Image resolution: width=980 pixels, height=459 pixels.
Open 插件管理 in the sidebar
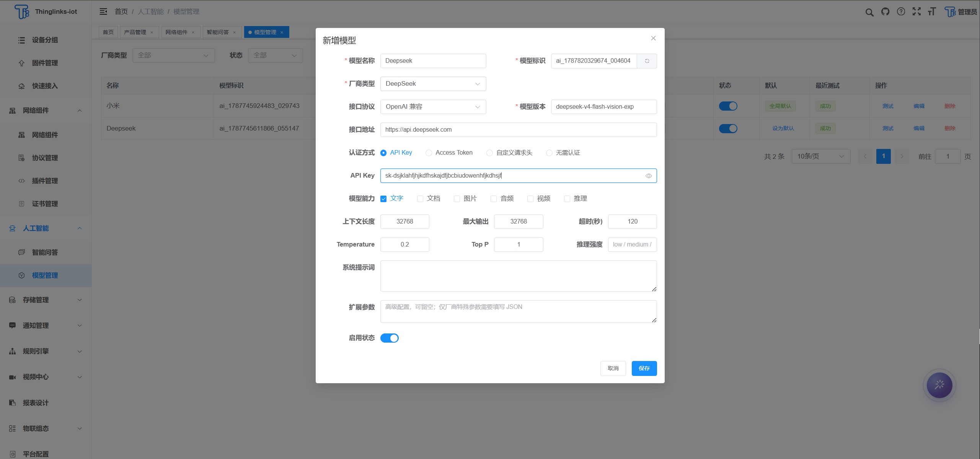46,181
